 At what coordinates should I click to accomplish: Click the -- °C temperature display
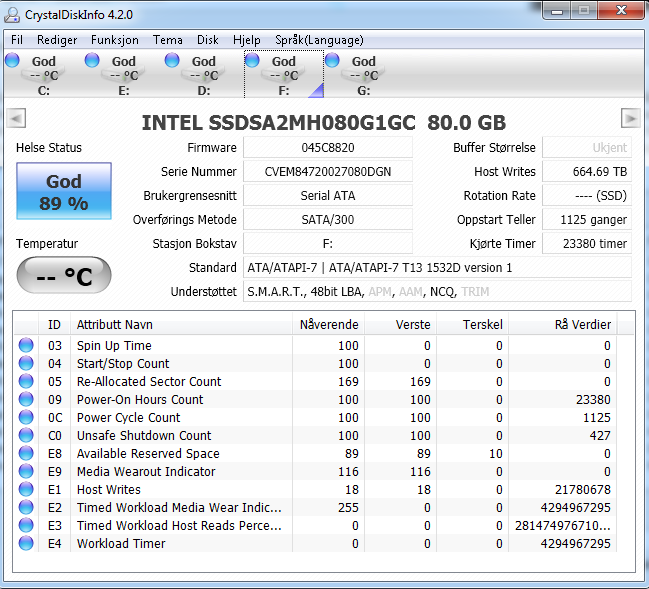tap(64, 275)
